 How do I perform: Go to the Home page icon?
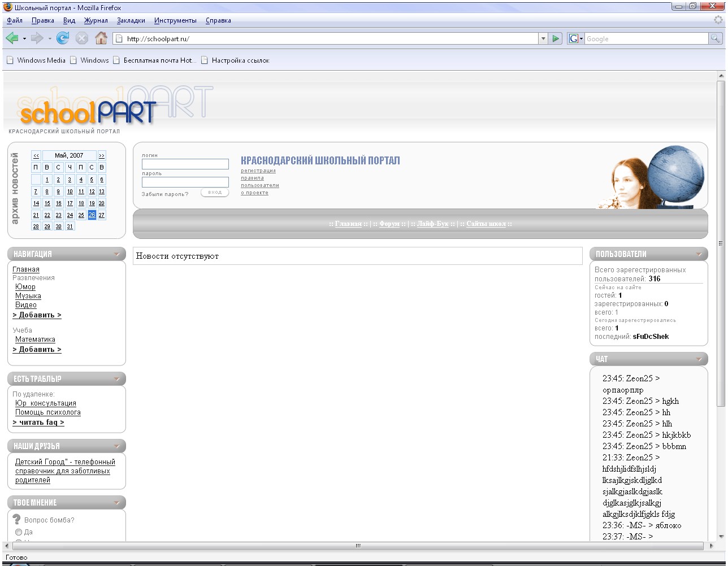coord(101,38)
